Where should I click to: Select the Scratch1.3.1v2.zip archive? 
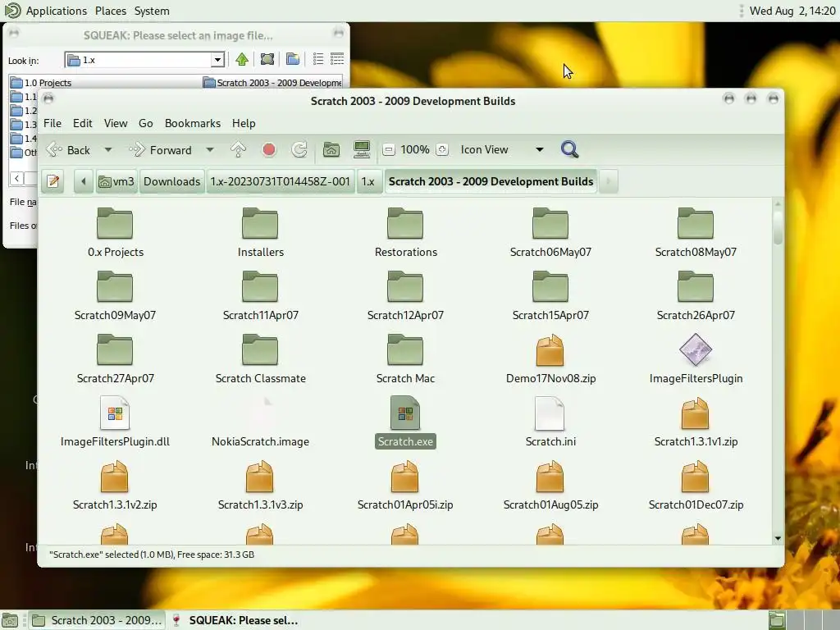point(115,485)
